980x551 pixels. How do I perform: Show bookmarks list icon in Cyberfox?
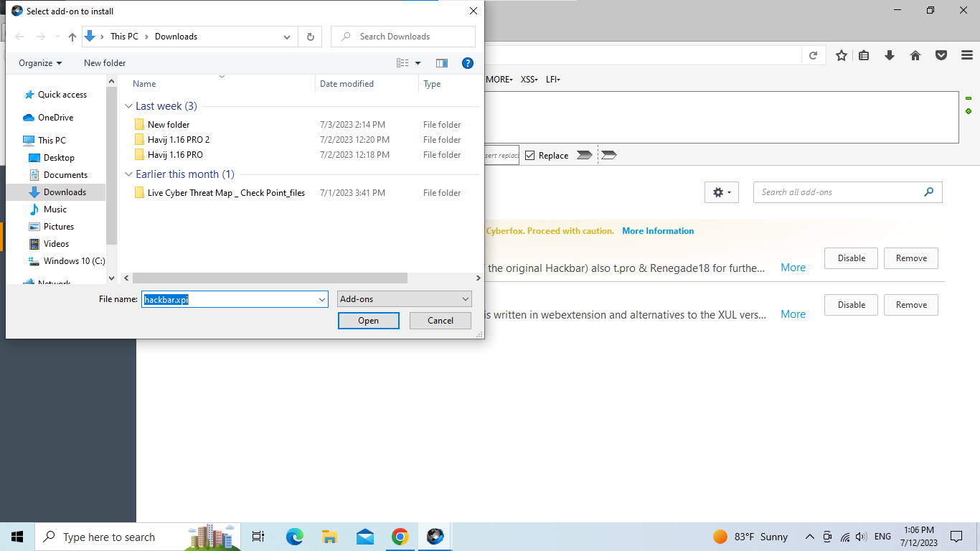coord(864,55)
